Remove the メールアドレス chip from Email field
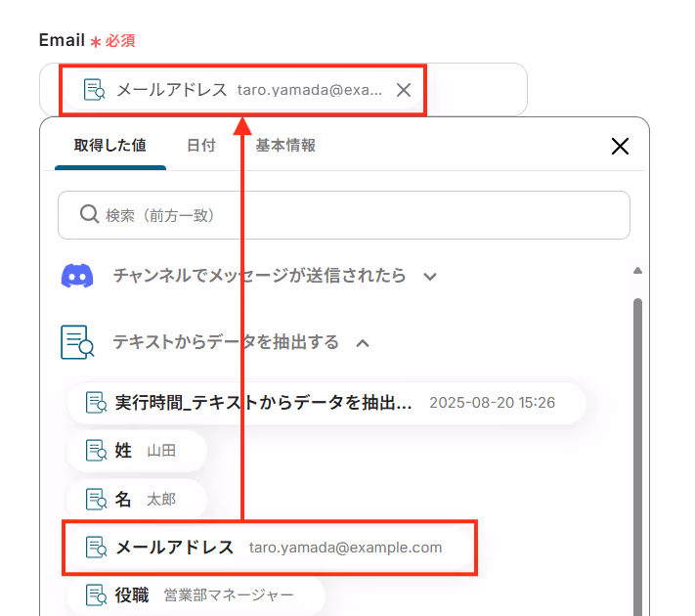695x616 pixels. [x=404, y=90]
